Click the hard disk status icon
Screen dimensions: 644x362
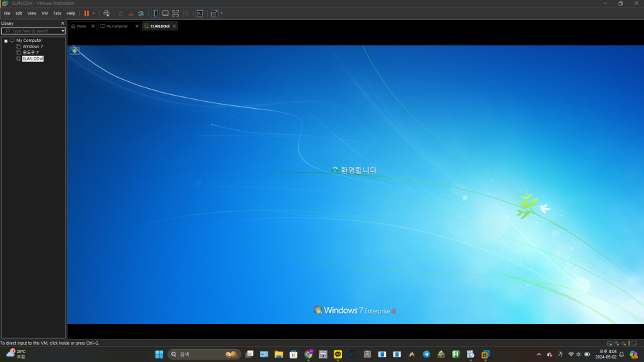609,343
